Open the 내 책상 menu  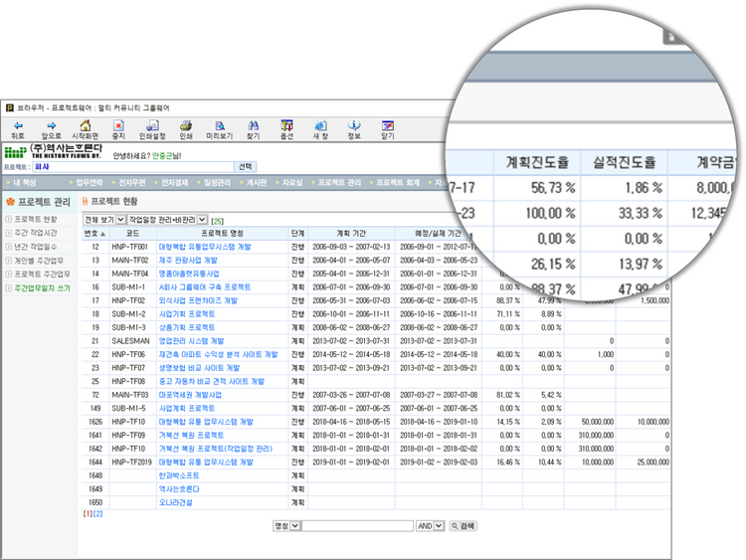point(24,183)
